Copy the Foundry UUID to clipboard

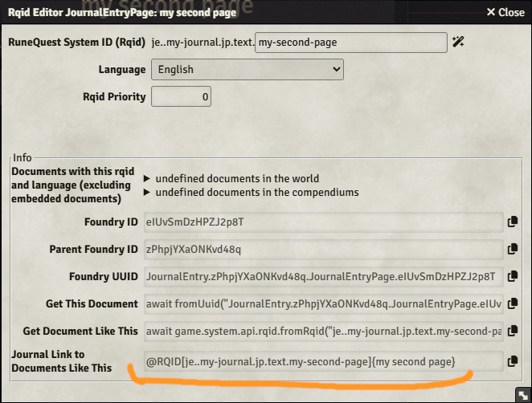tap(511, 277)
